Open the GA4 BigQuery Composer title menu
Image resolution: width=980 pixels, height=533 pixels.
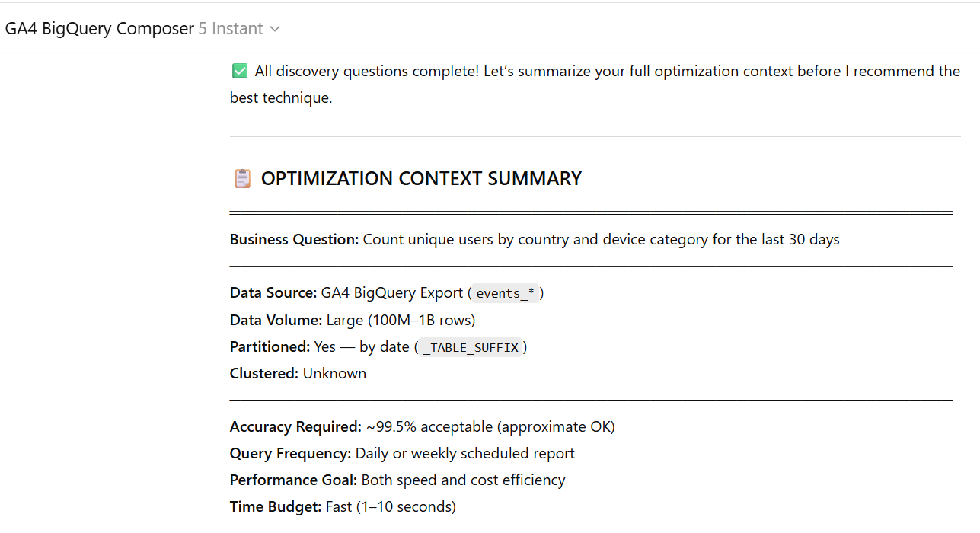pyautogui.click(x=99, y=29)
